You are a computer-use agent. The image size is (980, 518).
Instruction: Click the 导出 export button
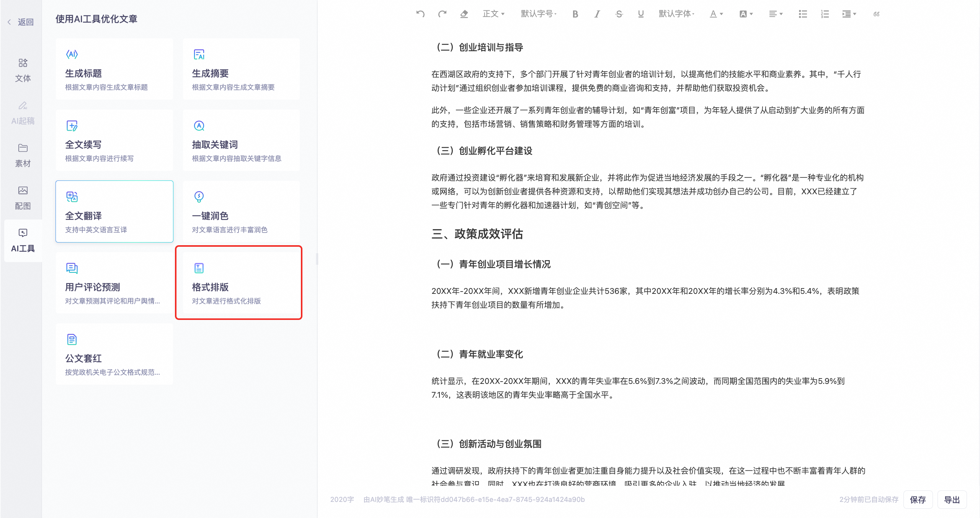952,500
